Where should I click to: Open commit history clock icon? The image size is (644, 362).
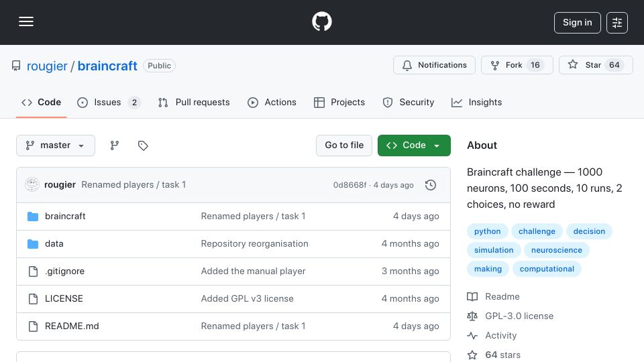tap(431, 185)
